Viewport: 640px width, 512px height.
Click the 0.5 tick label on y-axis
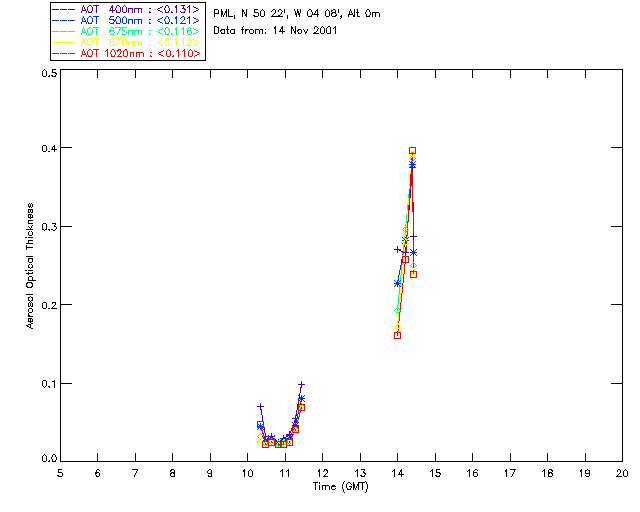[x=46, y=75]
